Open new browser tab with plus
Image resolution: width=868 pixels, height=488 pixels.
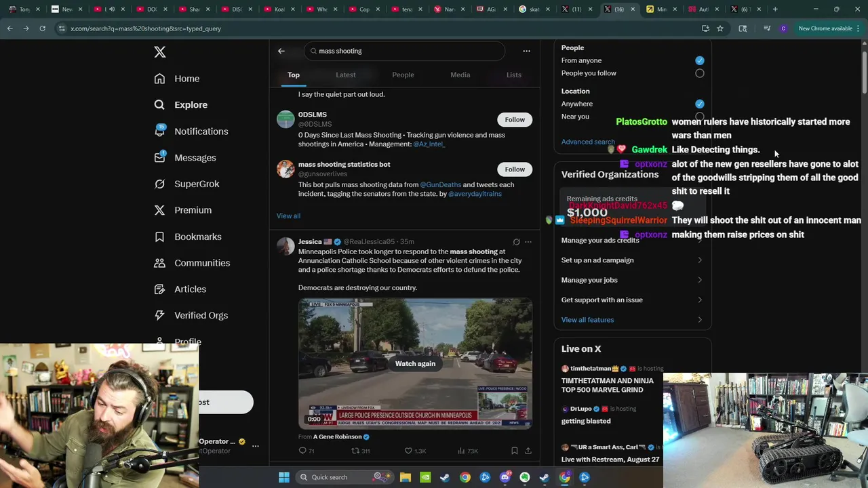tap(775, 9)
